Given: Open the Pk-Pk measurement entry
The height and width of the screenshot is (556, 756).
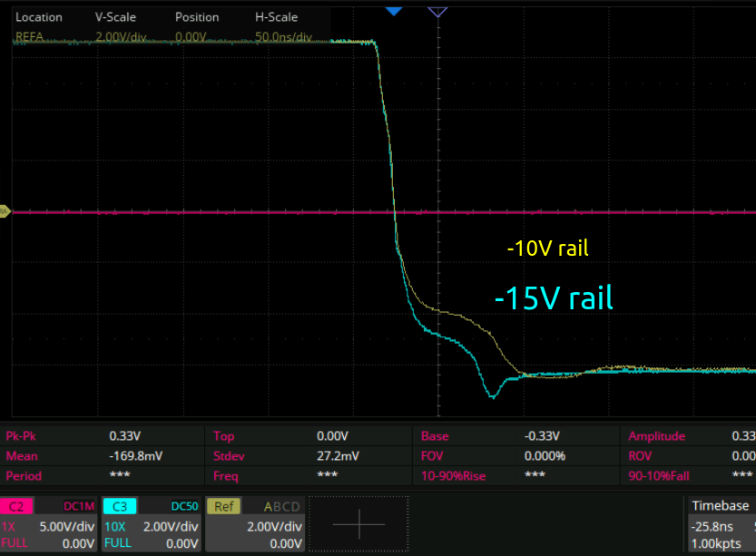Looking at the screenshot, I should coord(25,436).
